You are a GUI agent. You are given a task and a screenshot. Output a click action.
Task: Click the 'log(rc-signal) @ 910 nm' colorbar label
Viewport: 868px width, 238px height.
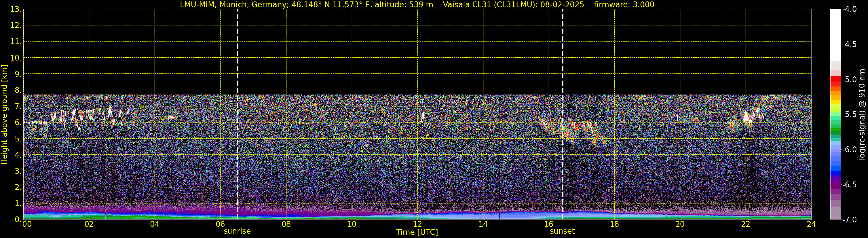(862, 115)
